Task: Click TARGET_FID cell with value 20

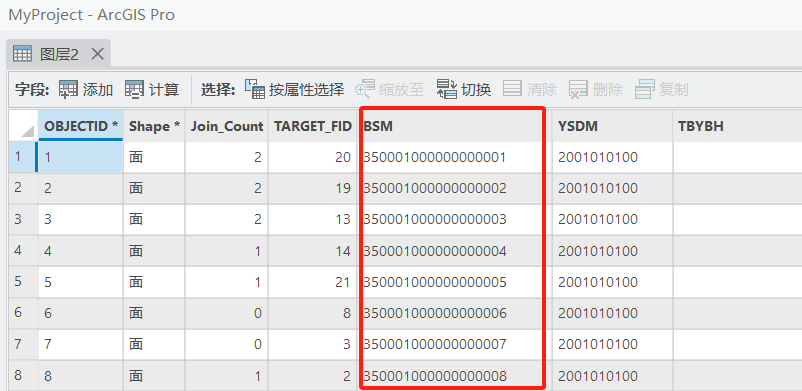Action: click(313, 157)
